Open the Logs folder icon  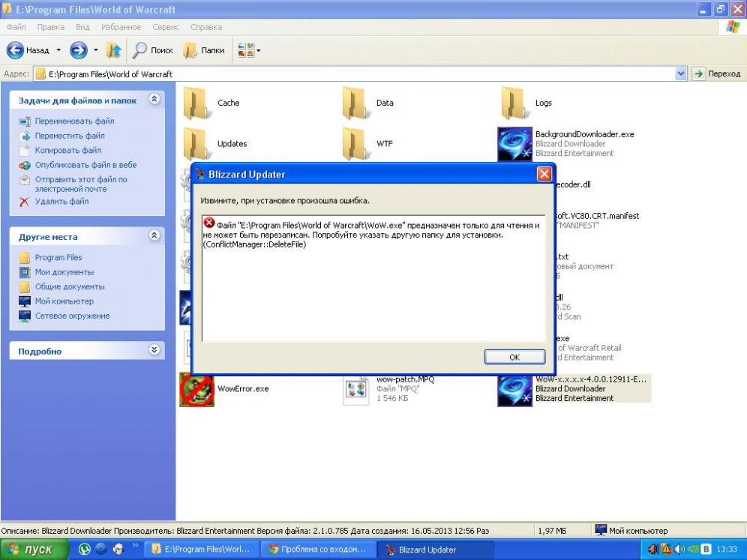coord(514,103)
